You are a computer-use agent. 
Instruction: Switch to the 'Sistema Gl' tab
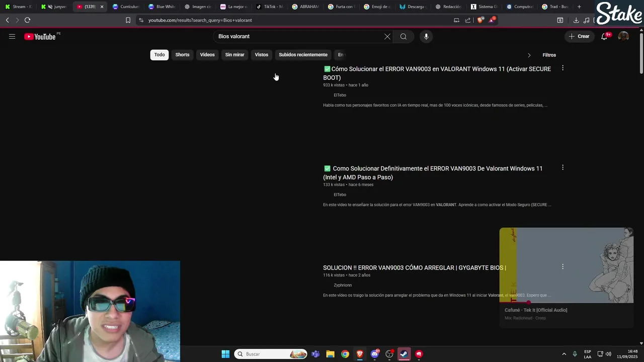coord(485,7)
